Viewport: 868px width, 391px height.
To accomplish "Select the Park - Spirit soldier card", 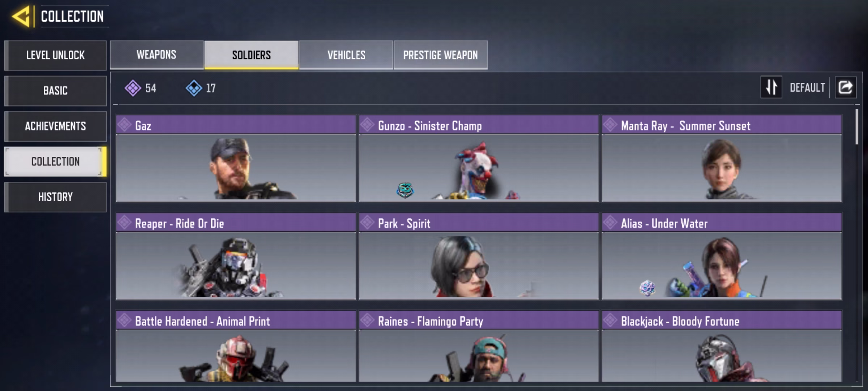I will pos(479,256).
